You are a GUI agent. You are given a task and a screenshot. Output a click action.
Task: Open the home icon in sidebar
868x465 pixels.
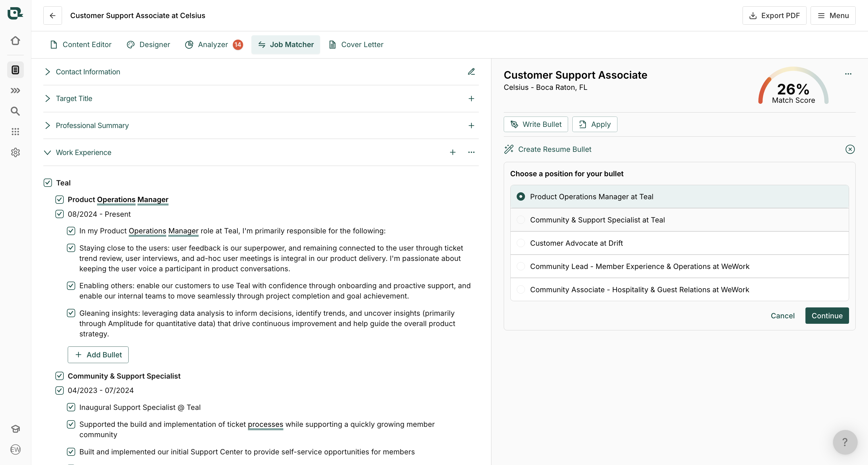coord(15,41)
